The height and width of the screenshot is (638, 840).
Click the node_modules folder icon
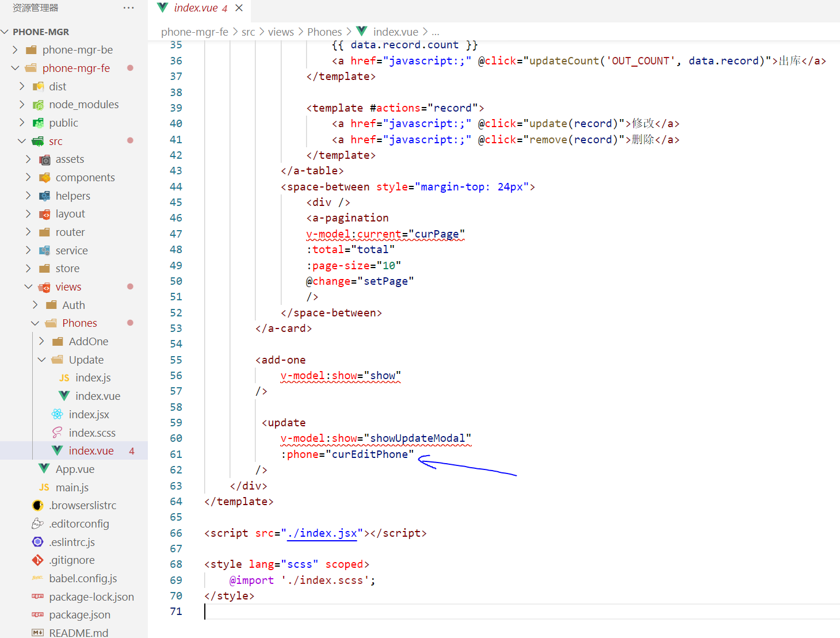(39, 105)
